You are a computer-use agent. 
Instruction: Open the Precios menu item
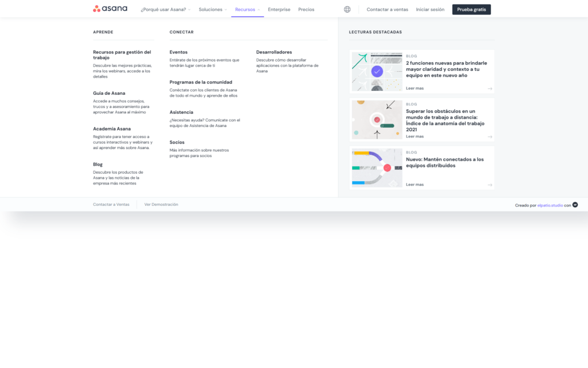pyautogui.click(x=306, y=9)
